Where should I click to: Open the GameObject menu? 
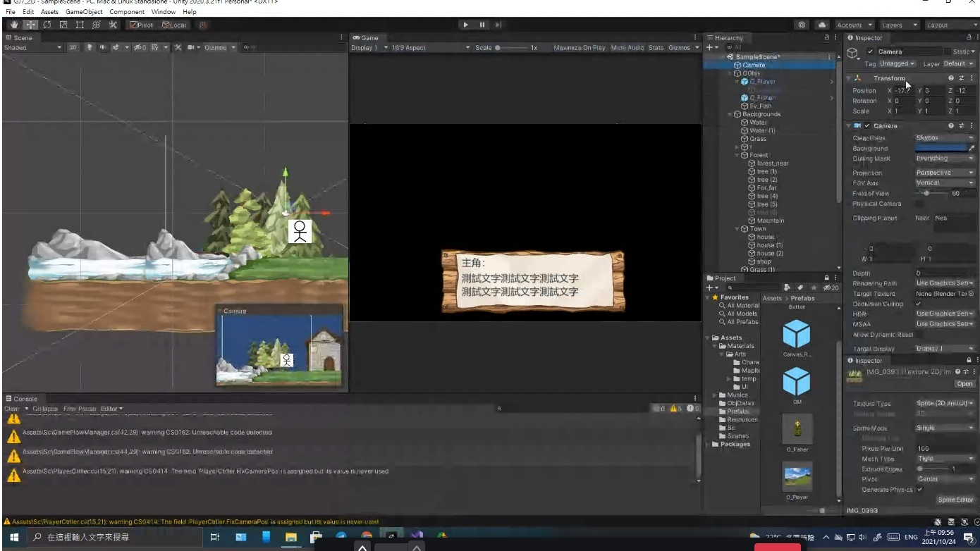(x=84, y=12)
